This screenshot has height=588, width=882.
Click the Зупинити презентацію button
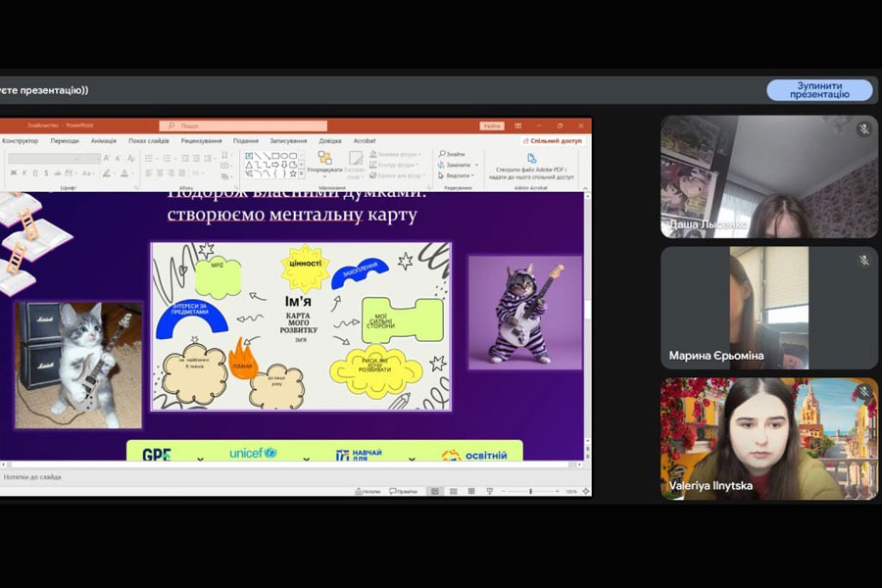click(819, 90)
